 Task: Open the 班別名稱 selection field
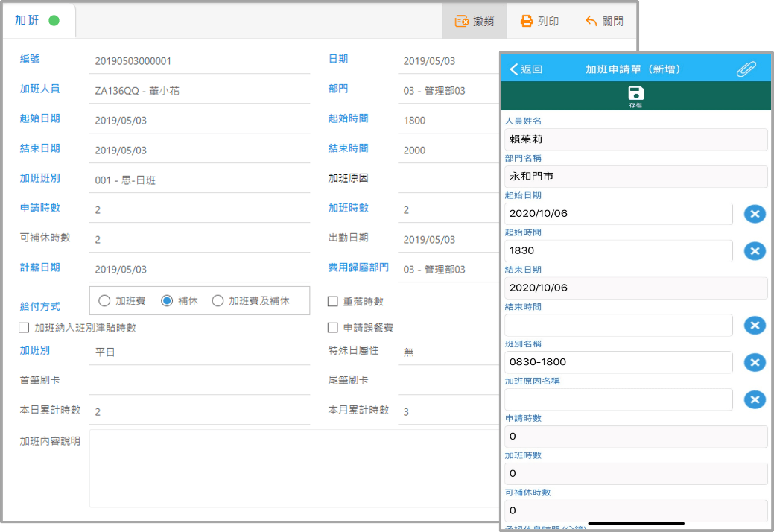click(618, 363)
